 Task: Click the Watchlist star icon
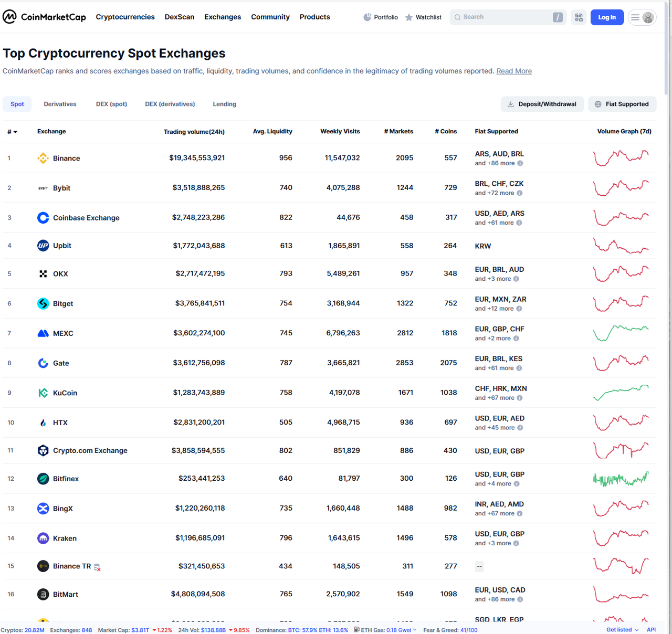409,17
